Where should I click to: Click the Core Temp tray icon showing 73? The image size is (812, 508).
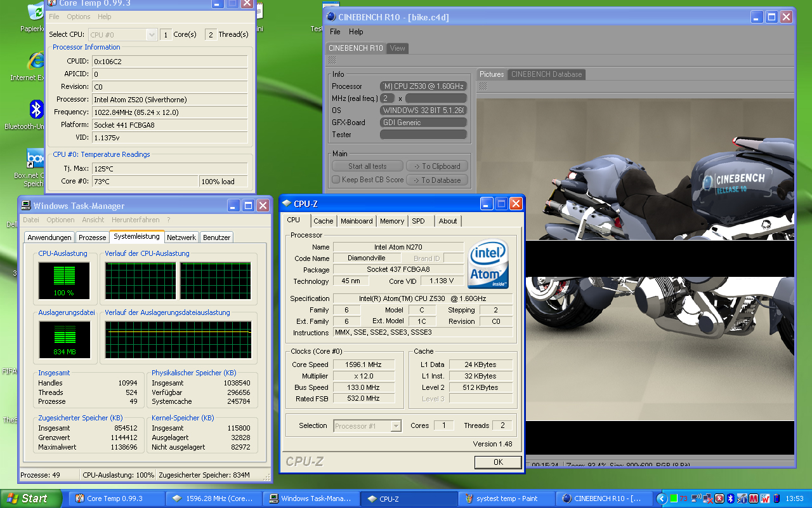(x=683, y=498)
